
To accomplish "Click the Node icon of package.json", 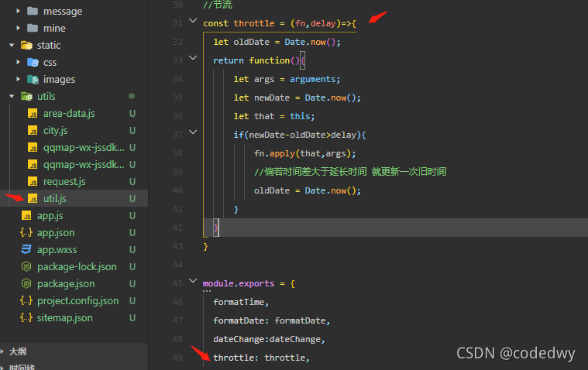I will (x=26, y=284).
